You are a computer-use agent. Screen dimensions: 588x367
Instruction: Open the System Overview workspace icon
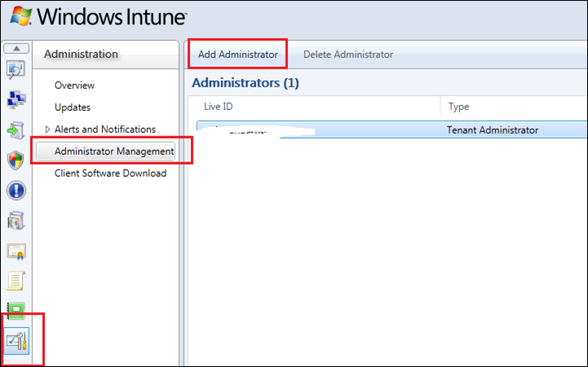(15, 69)
